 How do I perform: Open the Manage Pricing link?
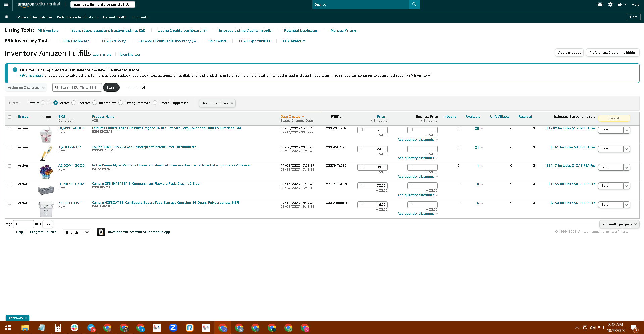click(x=343, y=30)
